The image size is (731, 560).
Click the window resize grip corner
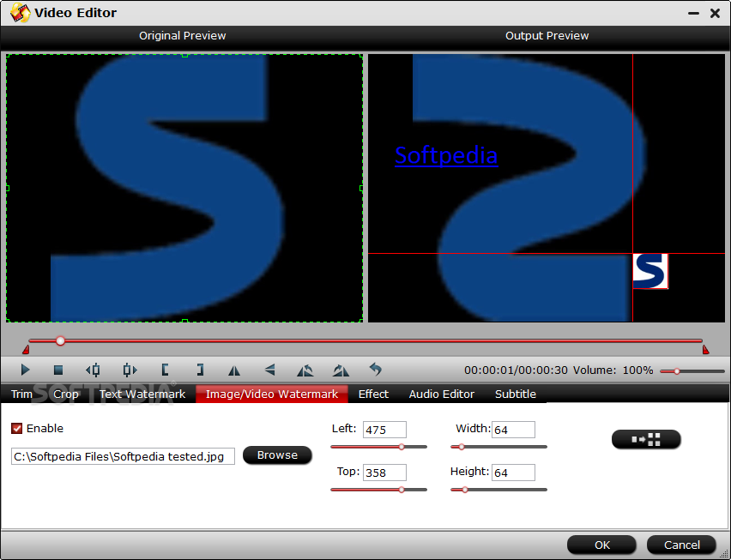coord(723,553)
